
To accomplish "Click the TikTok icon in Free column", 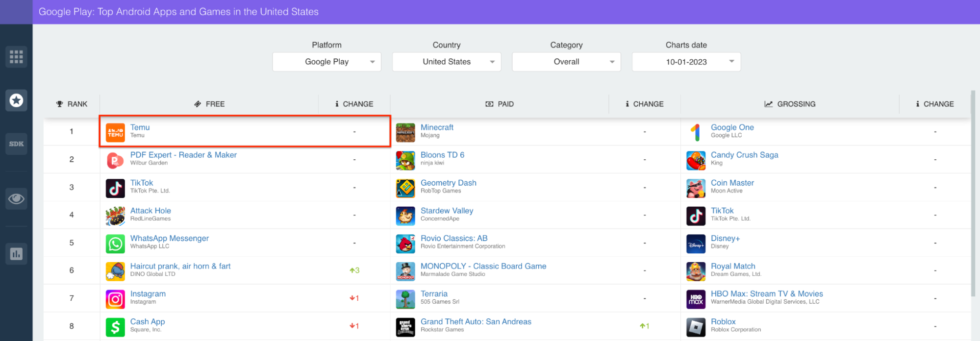I will click(115, 188).
